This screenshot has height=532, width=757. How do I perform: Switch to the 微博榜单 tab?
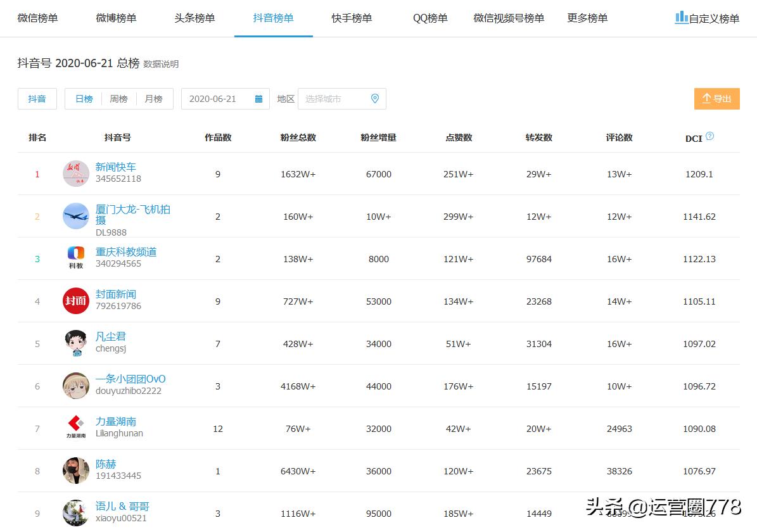(116, 18)
